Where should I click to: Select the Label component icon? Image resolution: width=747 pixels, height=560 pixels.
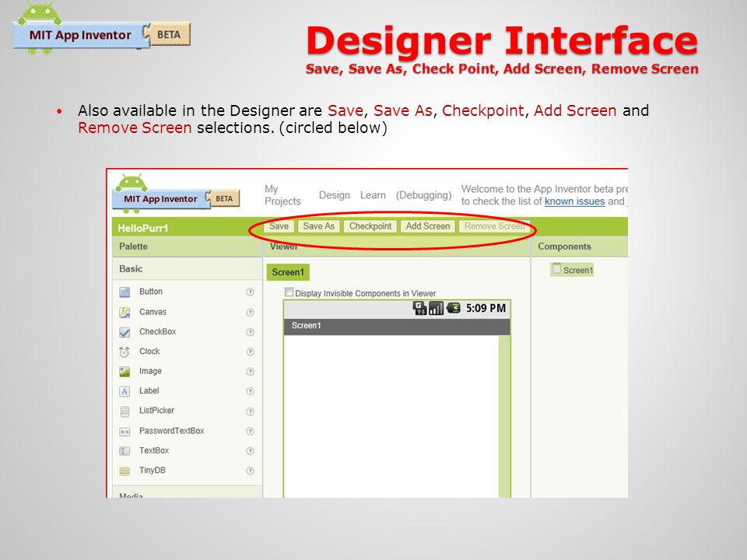[124, 391]
